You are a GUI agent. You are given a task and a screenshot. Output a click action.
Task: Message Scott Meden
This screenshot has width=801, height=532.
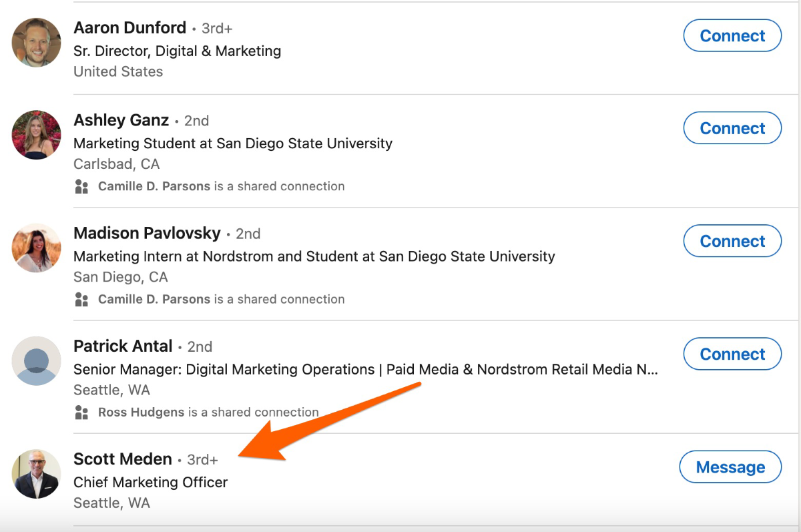730,467
